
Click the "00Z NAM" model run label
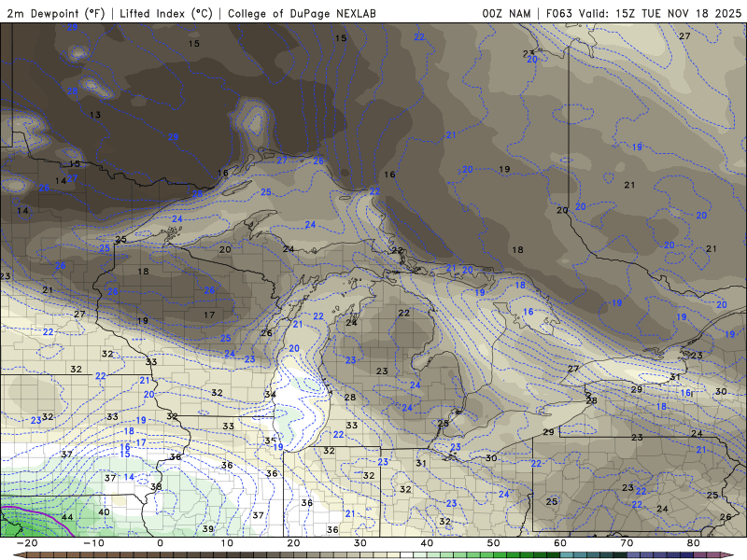click(506, 13)
